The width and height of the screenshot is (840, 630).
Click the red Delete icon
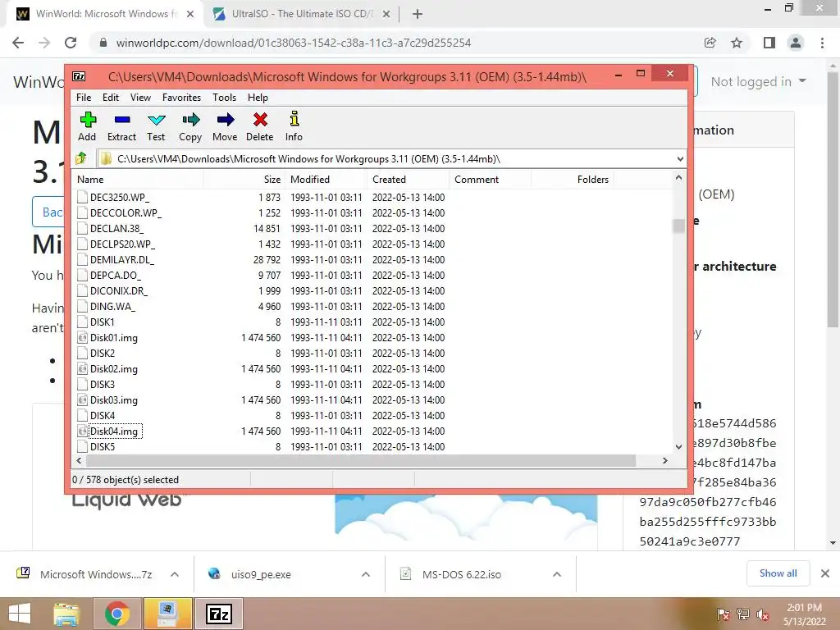(260, 120)
